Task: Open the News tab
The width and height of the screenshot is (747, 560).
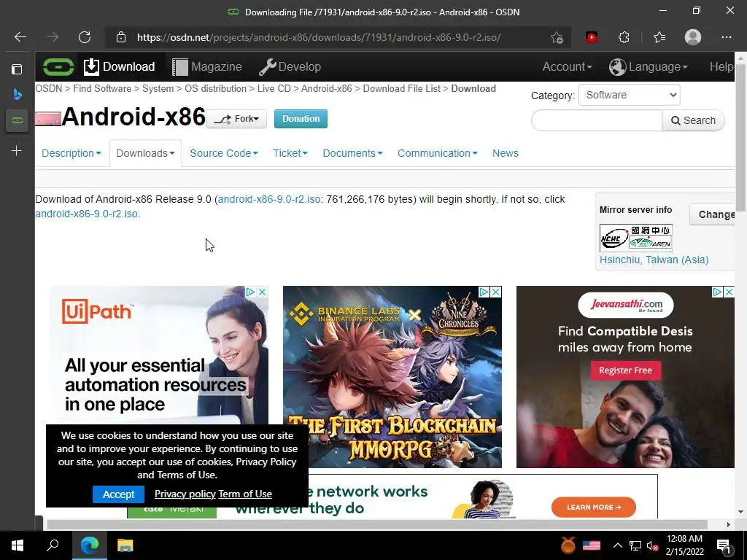Action: [506, 153]
